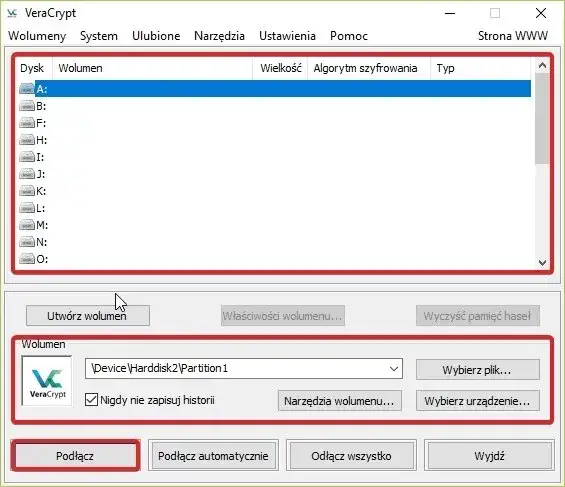Open the Ustawienia menu

click(287, 36)
